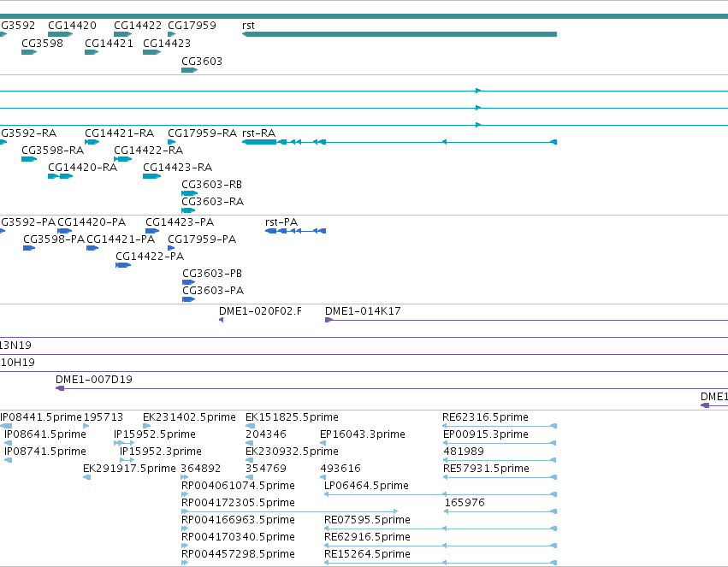
Task: Select EST label RE15264.5prime
Action: coord(367,555)
